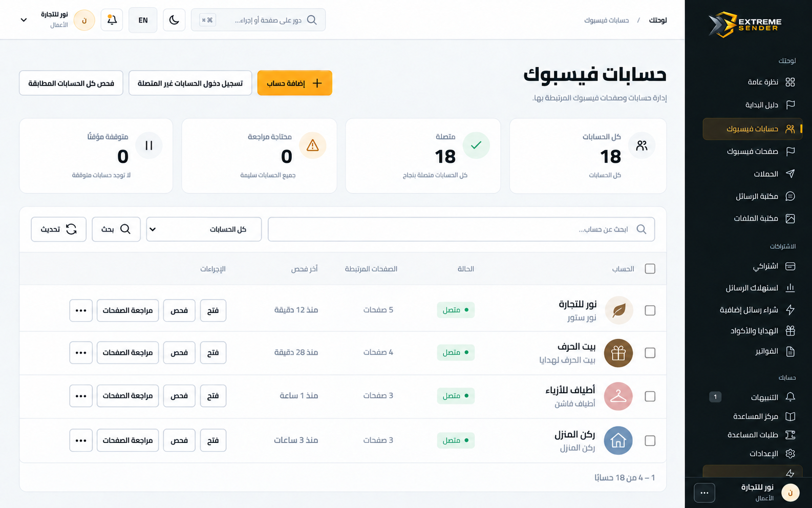Click the إضافة حساب add account button
This screenshot has width=812, height=508.
pyautogui.click(x=295, y=83)
